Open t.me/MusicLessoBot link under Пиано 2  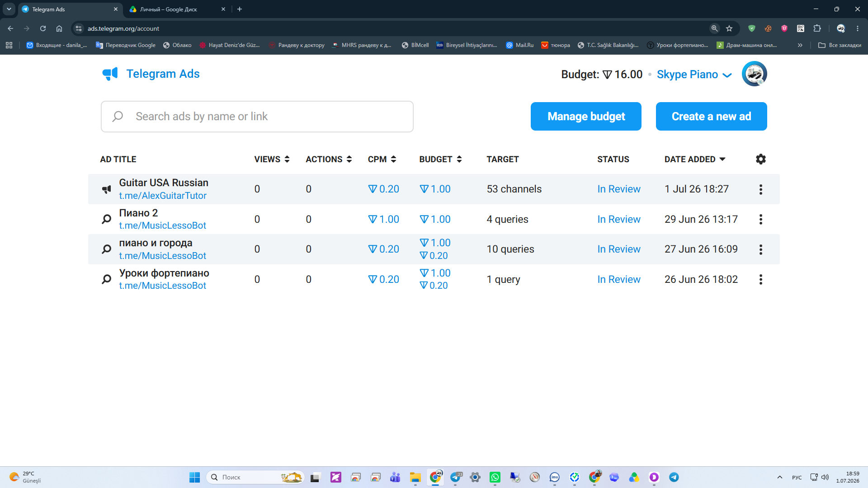(x=162, y=225)
